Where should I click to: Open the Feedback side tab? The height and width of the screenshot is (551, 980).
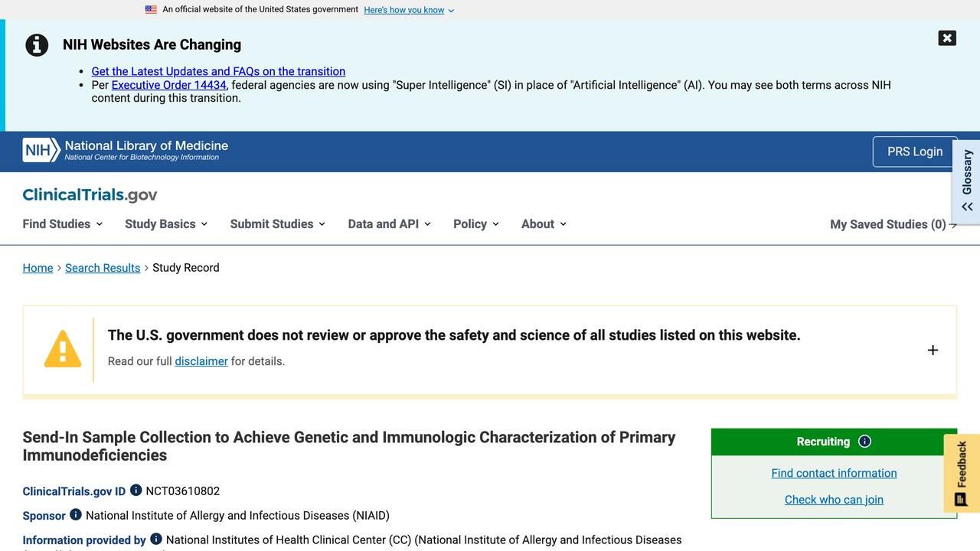click(x=962, y=473)
